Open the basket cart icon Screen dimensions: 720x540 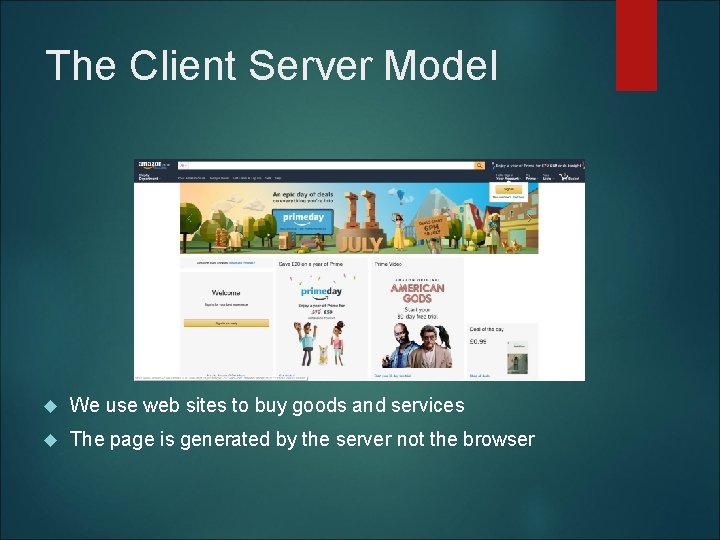click(x=569, y=177)
